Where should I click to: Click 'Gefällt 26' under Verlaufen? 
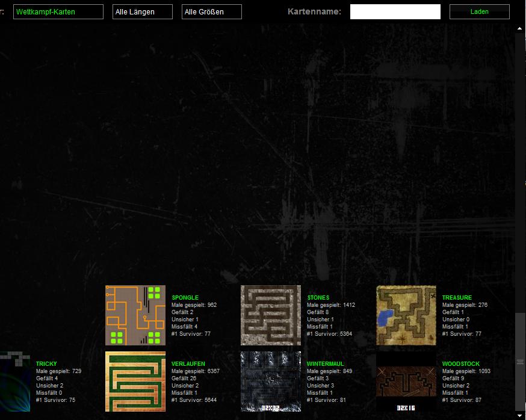coord(184,378)
